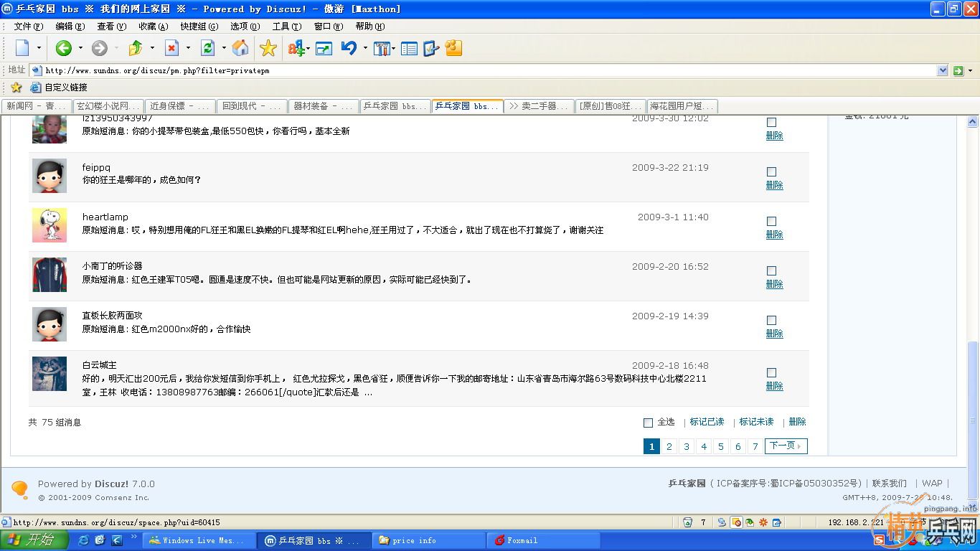The width and height of the screenshot is (980, 551).
Task: Toggle the ad filter icon in status bar
Action: 736,522
